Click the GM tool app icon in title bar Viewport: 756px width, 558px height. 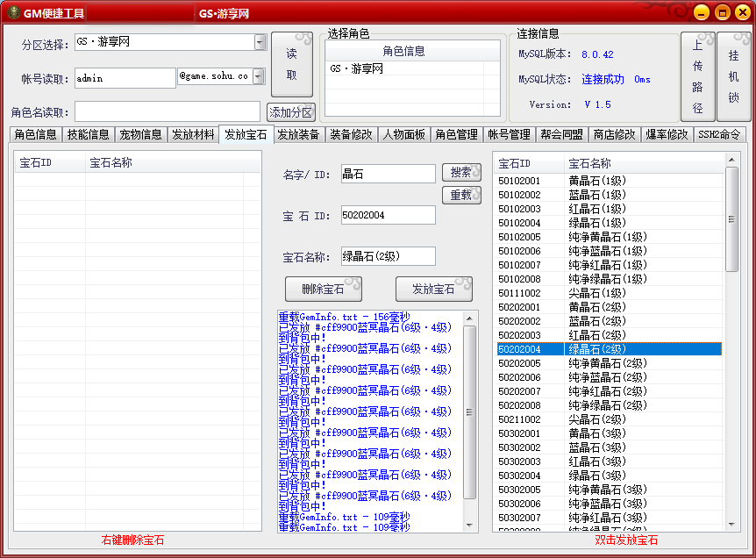pyautogui.click(x=12, y=13)
